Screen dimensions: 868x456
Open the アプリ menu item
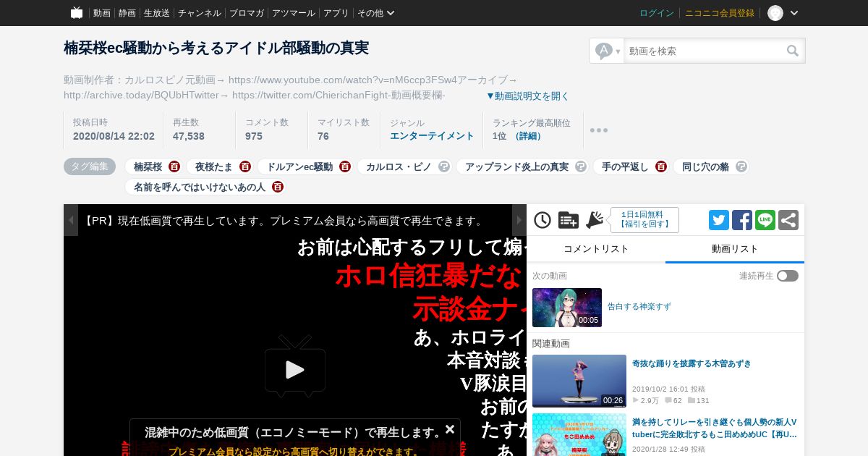click(336, 13)
